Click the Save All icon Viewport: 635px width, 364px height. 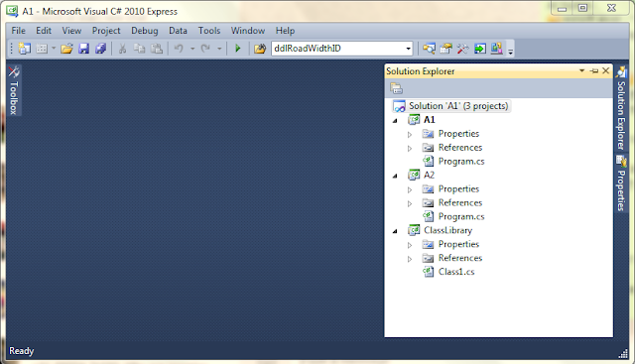(100, 49)
